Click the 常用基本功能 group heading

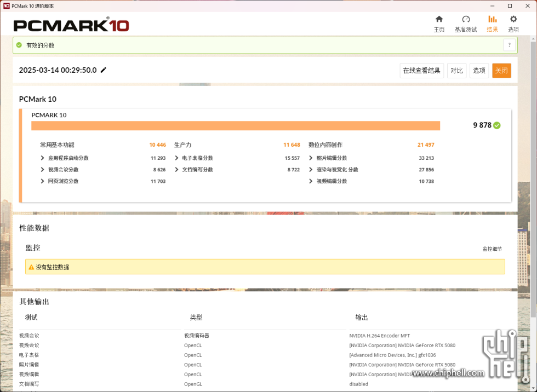(57, 145)
